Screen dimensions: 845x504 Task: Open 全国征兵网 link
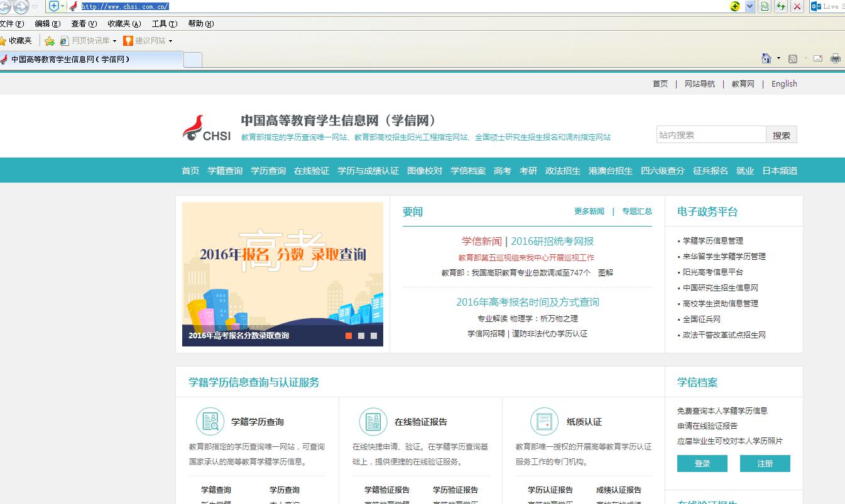click(x=702, y=319)
